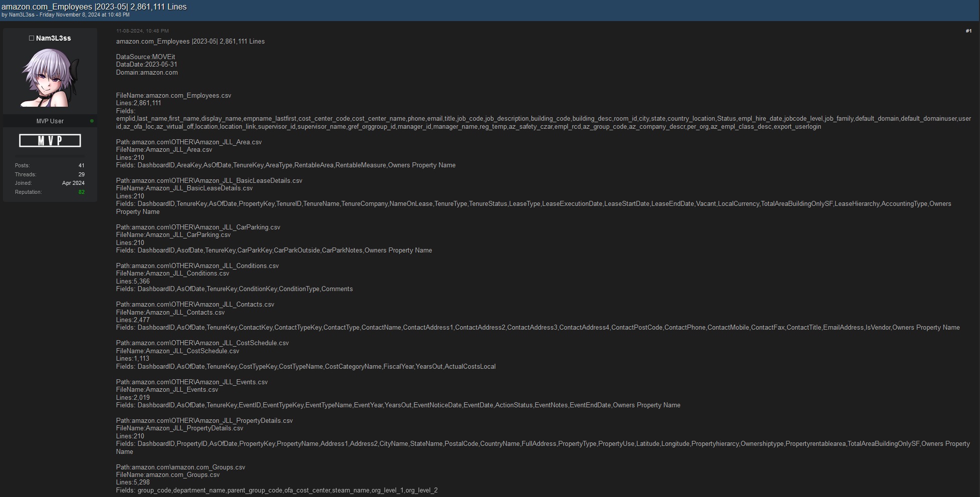Click the Path line for Amazon_JLL_Area.csv
The image size is (980, 497).
[189, 142]
